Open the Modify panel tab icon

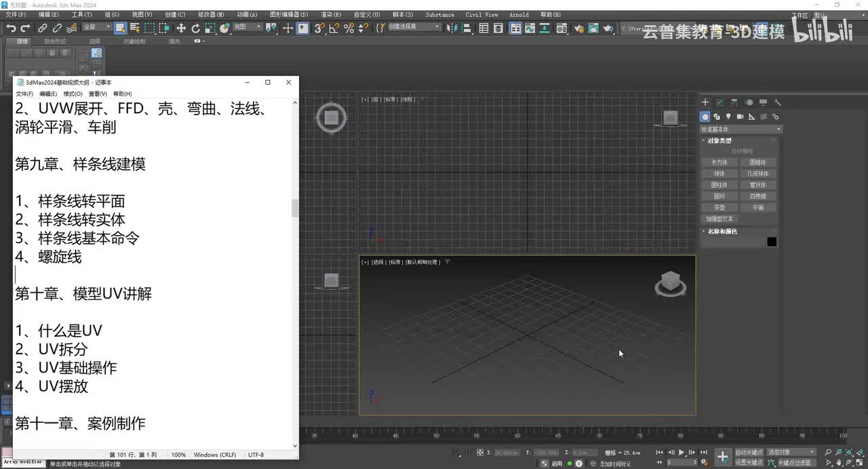click(719, 102)
